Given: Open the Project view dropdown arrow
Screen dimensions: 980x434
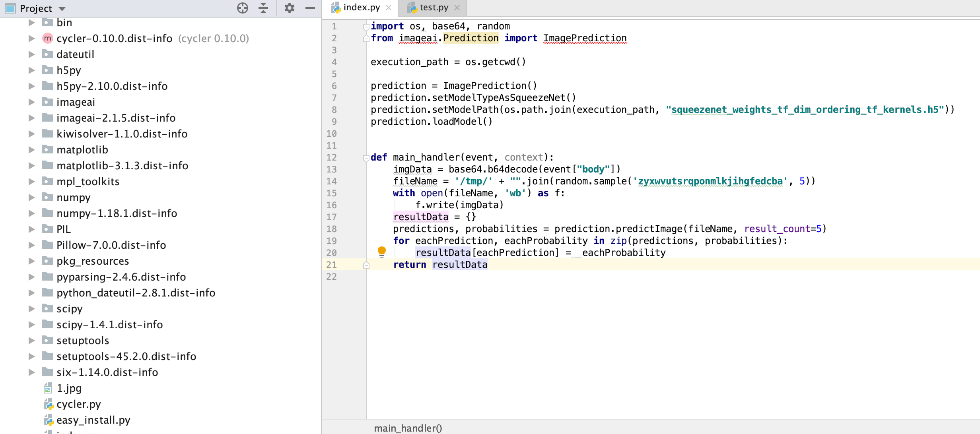Looking at the screenshot, I should (x=62, y=9).
